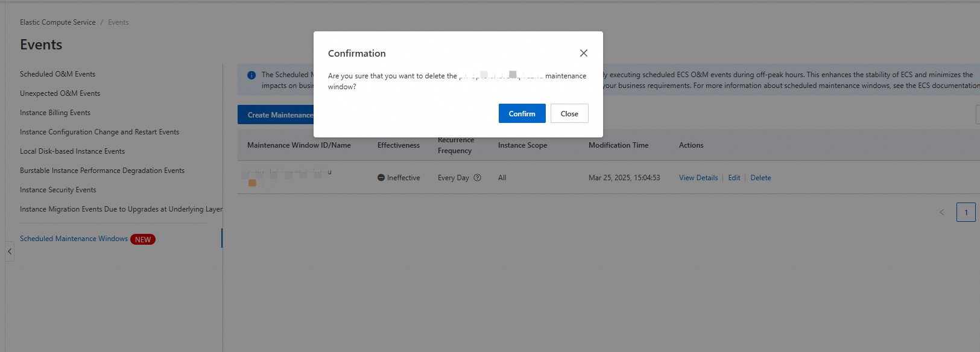Open Local Disk-based Instance Events
The image size is (980, 352).
click(x=72, y=151)
